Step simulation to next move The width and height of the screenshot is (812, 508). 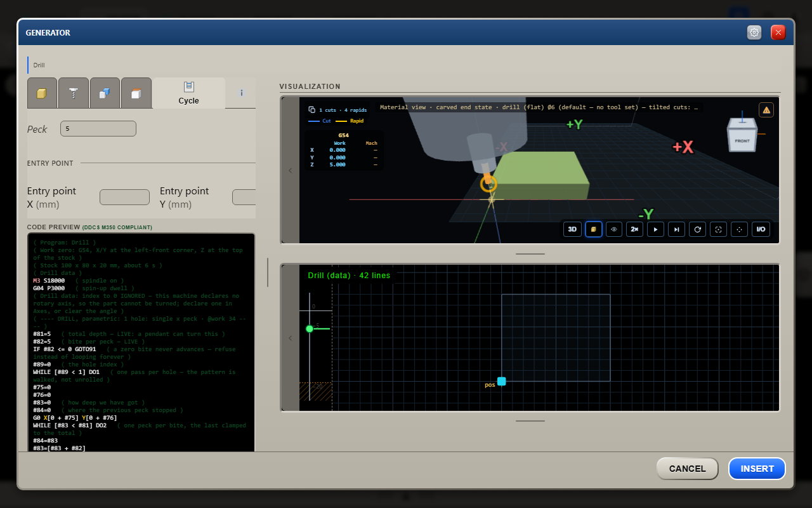(677, 229)
